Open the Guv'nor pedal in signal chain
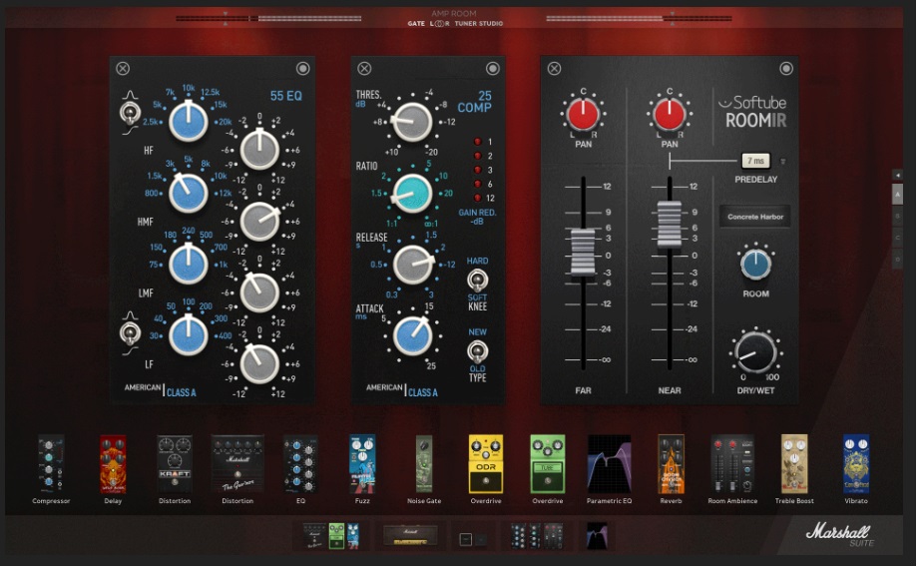This screenshot has width=924, height=572. pyautogui.click(x=314, y=535)
